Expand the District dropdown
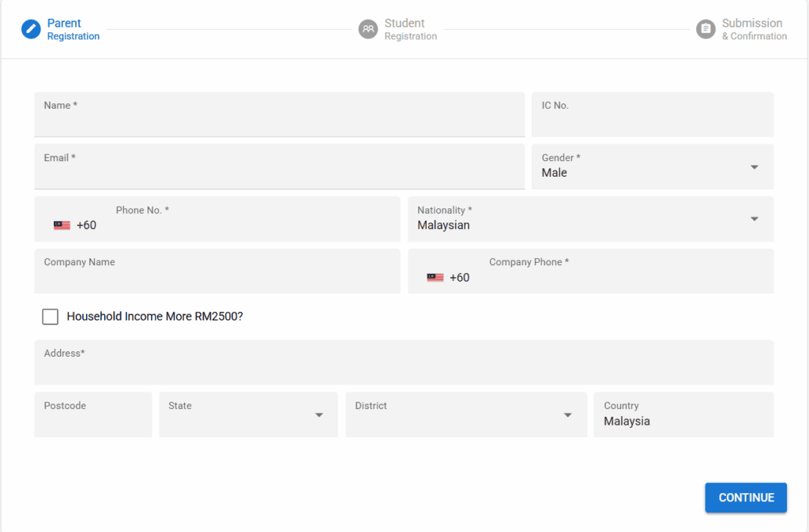Screen dimensions: 809x532 coord(466,414)
